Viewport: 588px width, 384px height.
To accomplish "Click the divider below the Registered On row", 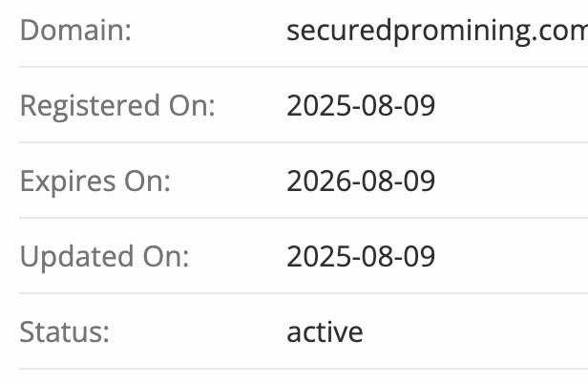I will [x=294, y=142].
